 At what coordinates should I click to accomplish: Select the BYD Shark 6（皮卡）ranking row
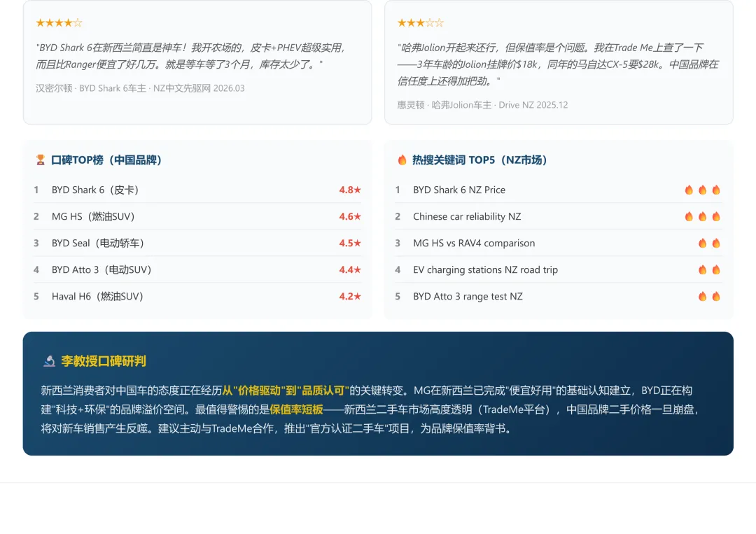pos(197,190)
